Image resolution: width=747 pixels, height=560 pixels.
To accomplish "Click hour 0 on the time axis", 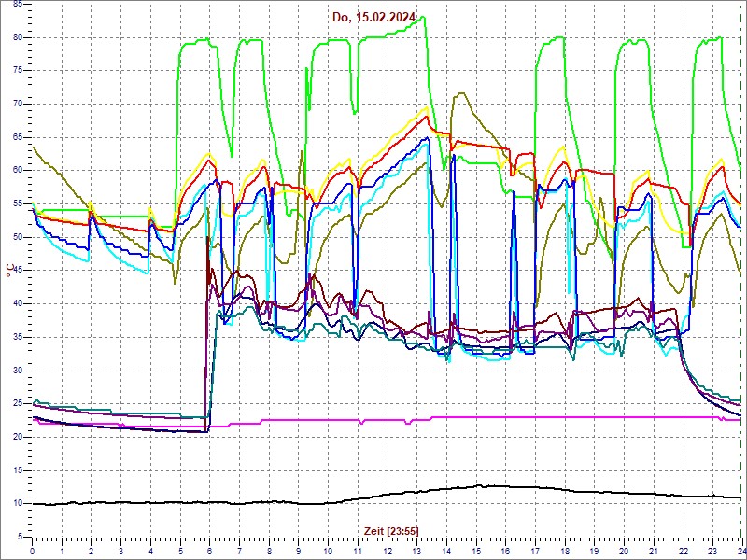I will 33,551.
